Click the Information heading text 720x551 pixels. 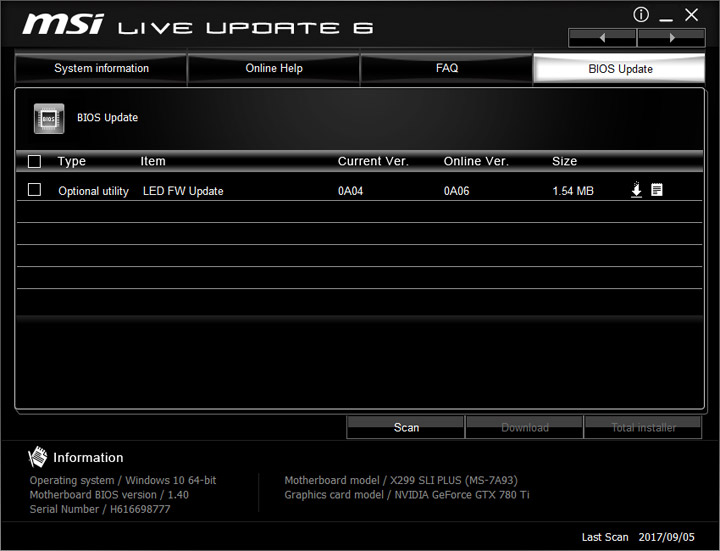(88, 457)
